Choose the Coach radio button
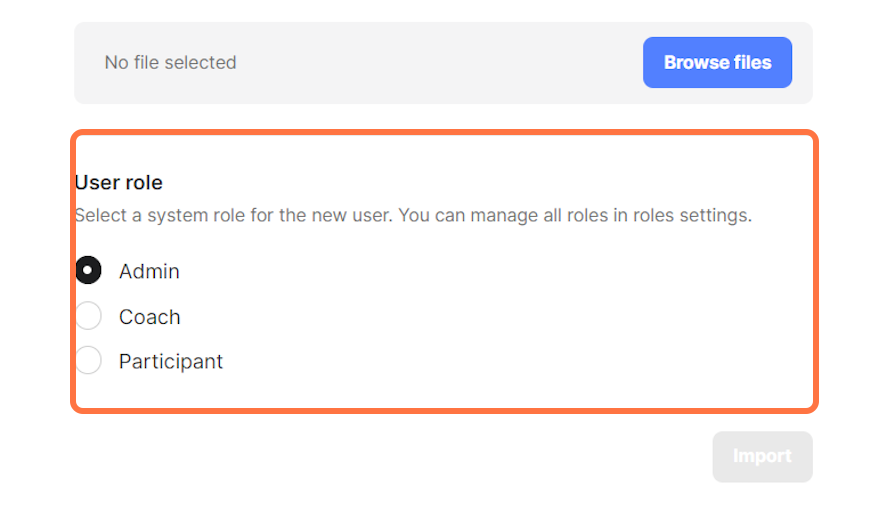This screenshot has width=884, height=520. point(89,316)
